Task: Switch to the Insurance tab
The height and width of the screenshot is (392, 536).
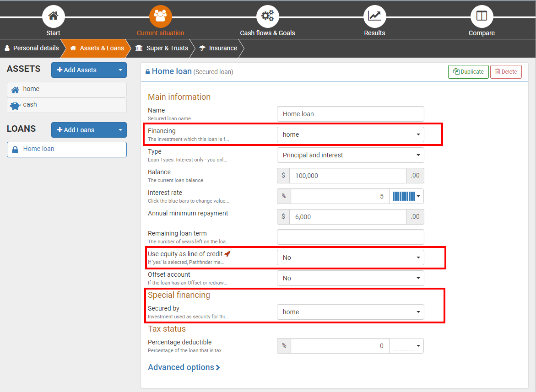Action: click(218, 48)
